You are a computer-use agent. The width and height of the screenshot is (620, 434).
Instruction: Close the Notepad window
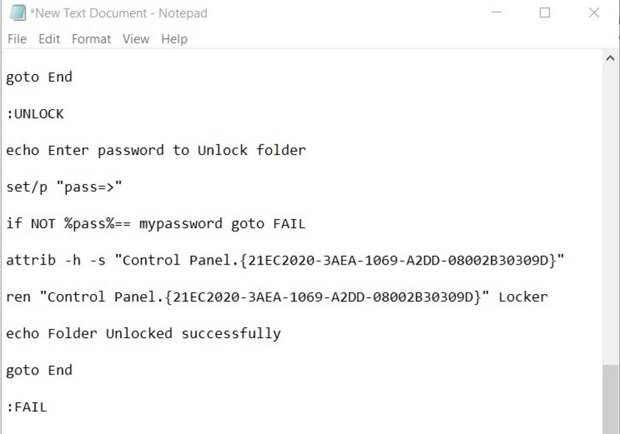[x=594, y=13]
